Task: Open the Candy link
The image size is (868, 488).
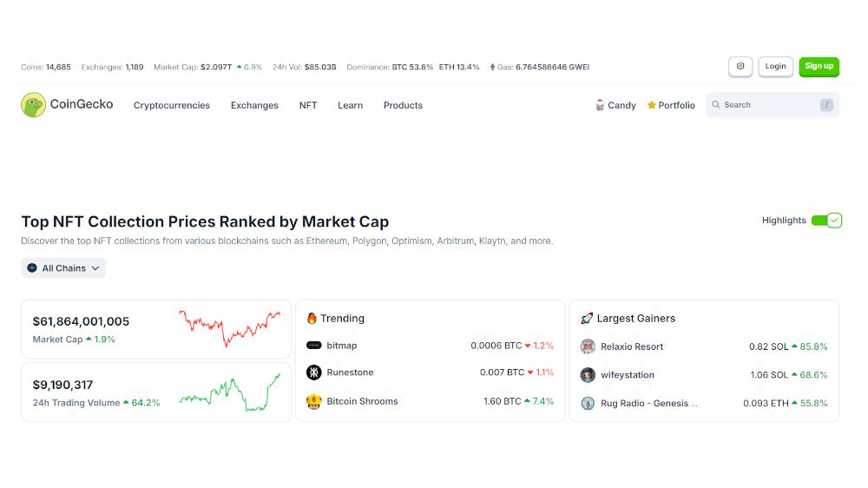Action: (x=615, y=105)
